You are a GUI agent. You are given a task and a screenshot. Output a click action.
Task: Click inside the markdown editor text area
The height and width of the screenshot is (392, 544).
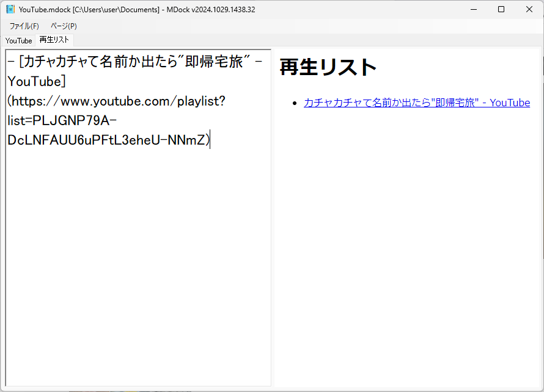138,217
